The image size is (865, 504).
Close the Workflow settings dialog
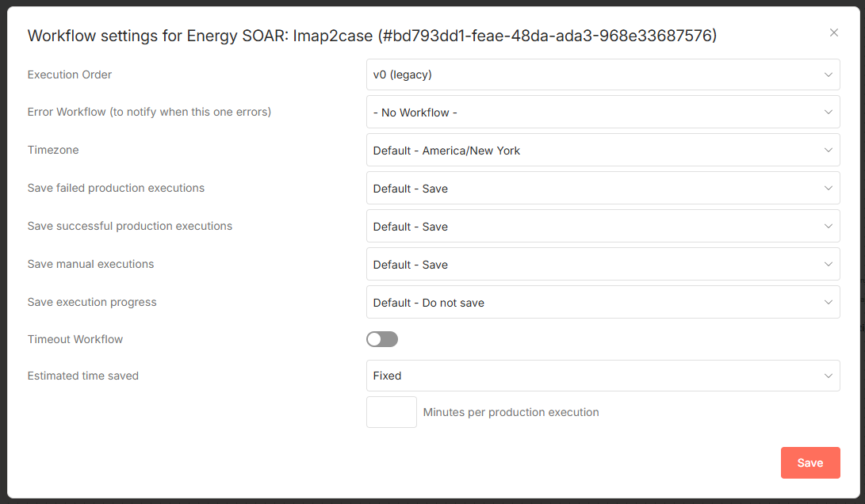coord(833,33)
